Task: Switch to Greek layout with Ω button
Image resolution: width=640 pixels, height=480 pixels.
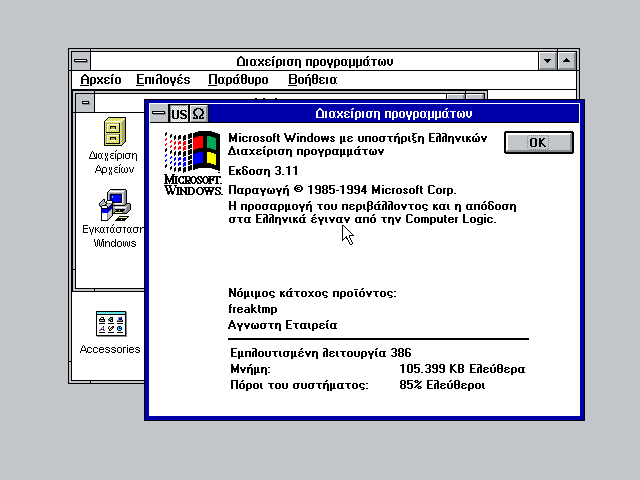Action: click(x=198, y=114)
